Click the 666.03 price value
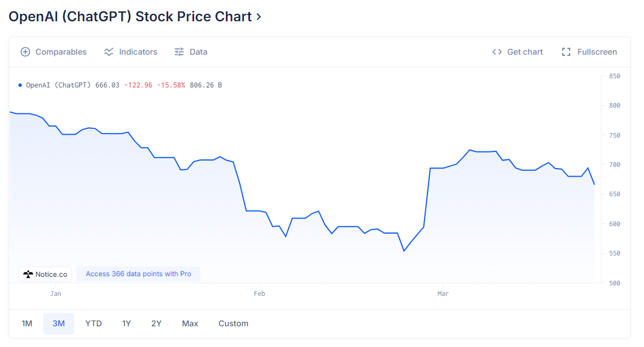This screenshot has width=644, height=347. (x=107, y=85)
